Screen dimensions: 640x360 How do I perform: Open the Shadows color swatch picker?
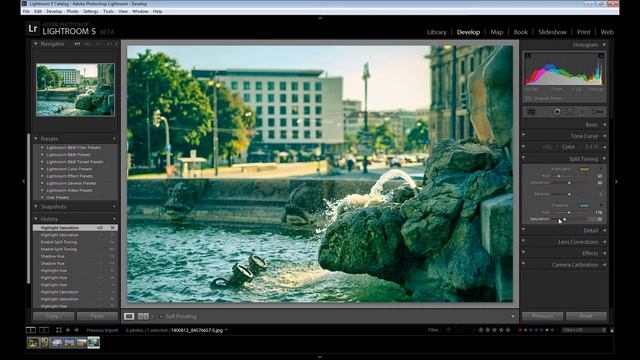pyautogui.click(x=584, y=205)
